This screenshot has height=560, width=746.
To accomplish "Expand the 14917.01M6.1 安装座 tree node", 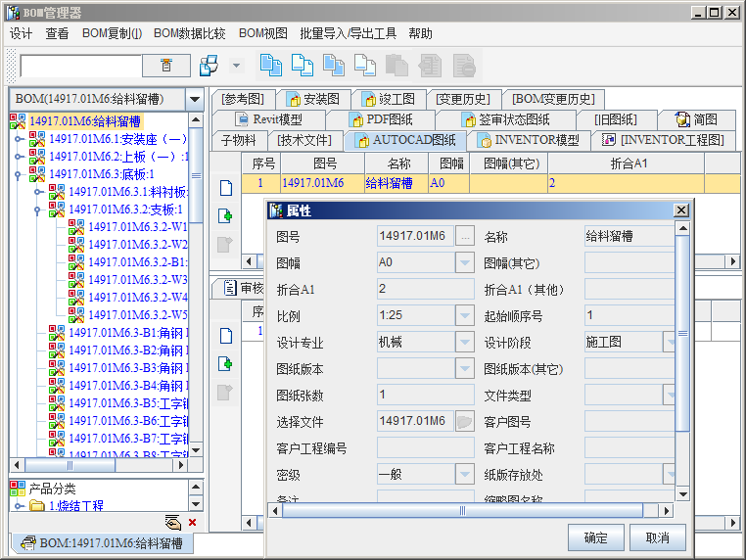I will point(19,139).
